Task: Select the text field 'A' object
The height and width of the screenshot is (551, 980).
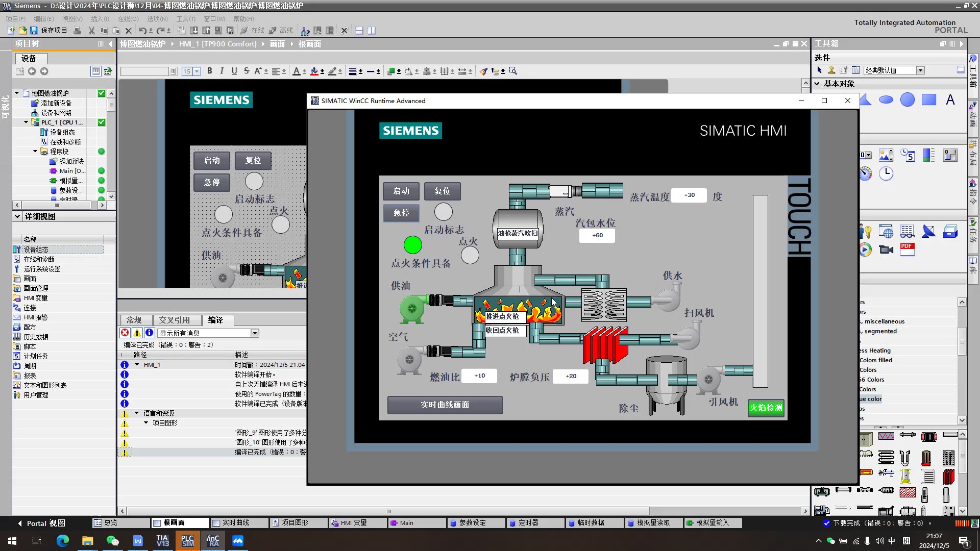Action: (x=950, y=99)
